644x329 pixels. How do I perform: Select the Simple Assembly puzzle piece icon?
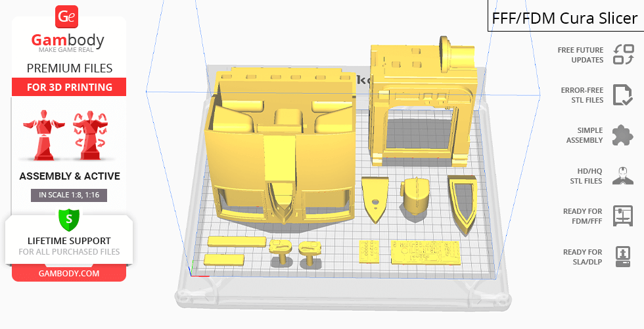(622, 136)
